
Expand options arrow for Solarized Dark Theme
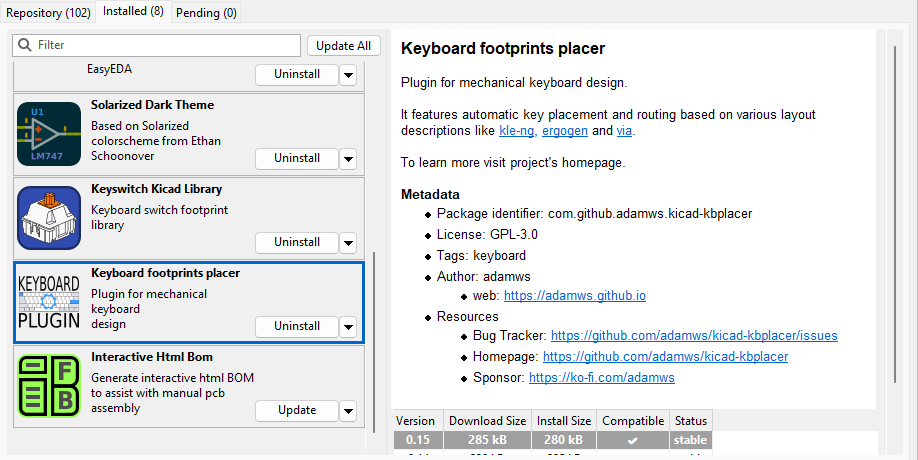[348, 158]
